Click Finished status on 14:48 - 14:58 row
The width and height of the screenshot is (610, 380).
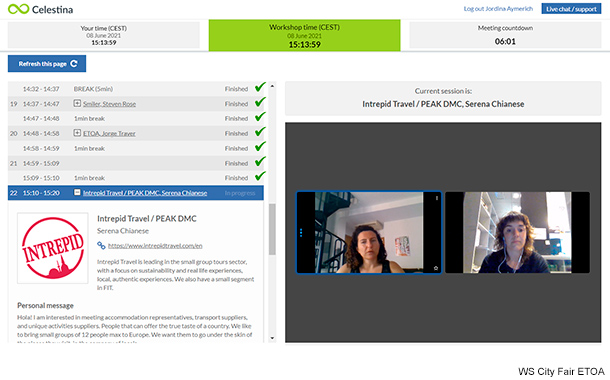[x=236, y=133]
